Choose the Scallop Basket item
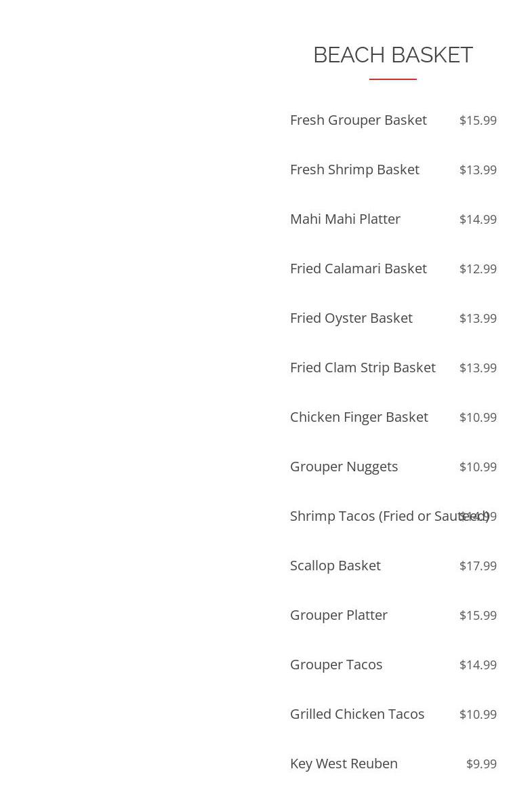 pyautogui.click(x=335, y=566)
